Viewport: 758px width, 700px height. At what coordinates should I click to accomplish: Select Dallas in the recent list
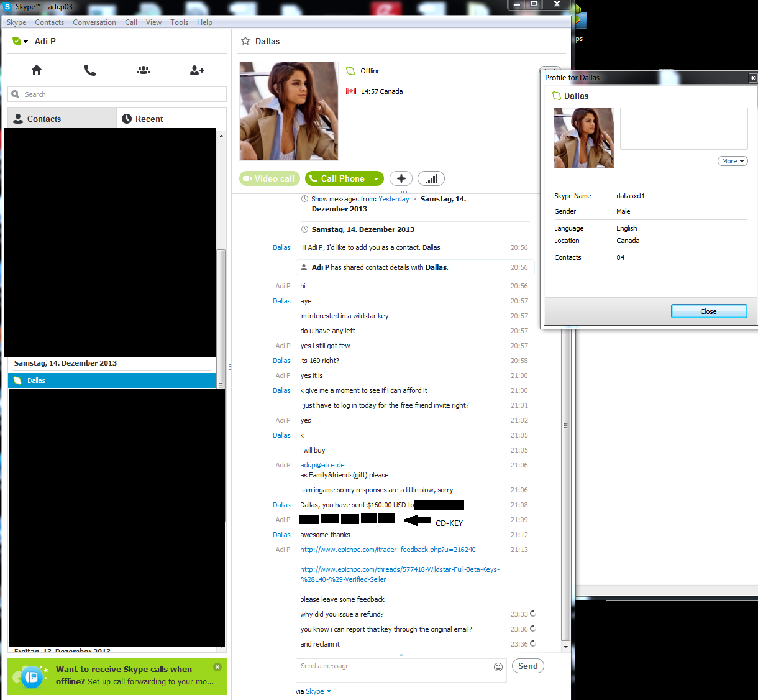(x=112, y=380)
